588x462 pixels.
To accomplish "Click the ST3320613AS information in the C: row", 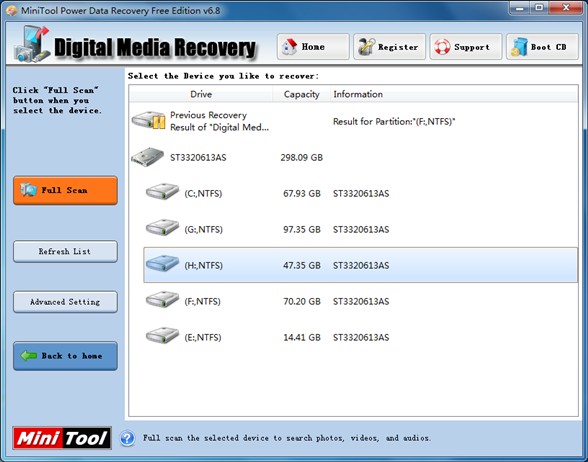I will 361,194.
